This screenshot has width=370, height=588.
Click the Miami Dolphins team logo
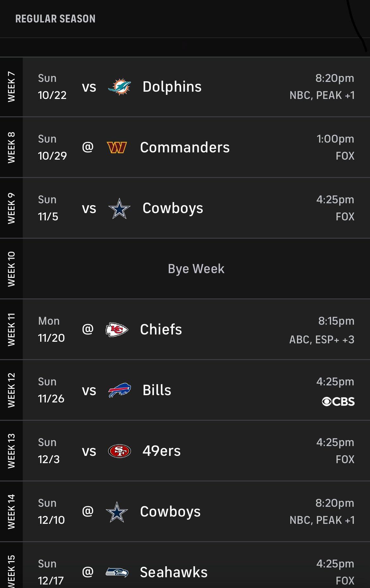[119, 87]
